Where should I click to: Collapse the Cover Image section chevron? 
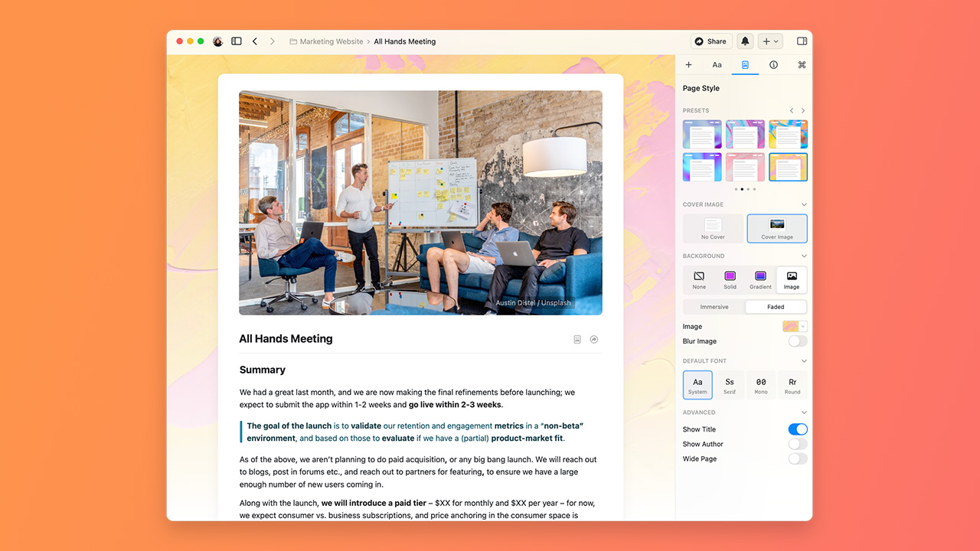click(x=803, y=204)
